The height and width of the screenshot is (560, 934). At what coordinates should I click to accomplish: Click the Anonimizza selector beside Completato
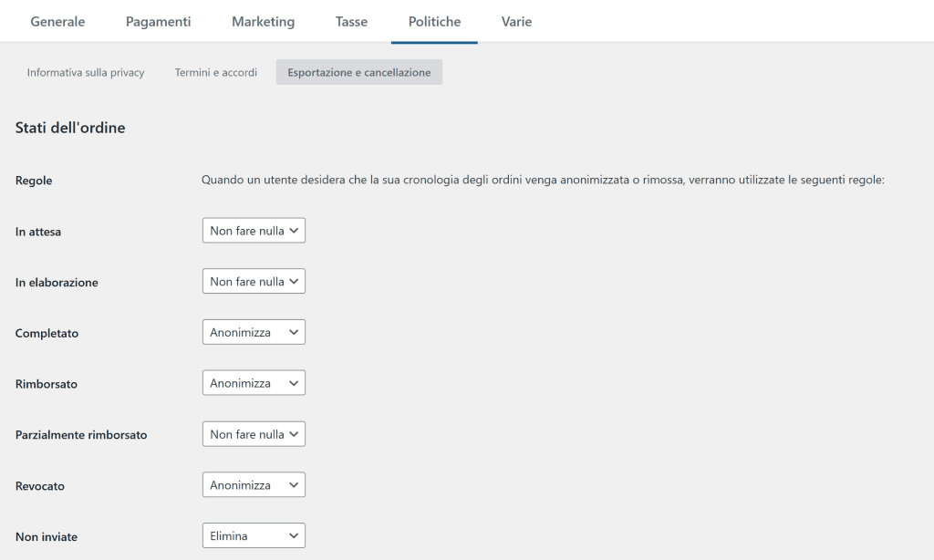tap(253, 331)
